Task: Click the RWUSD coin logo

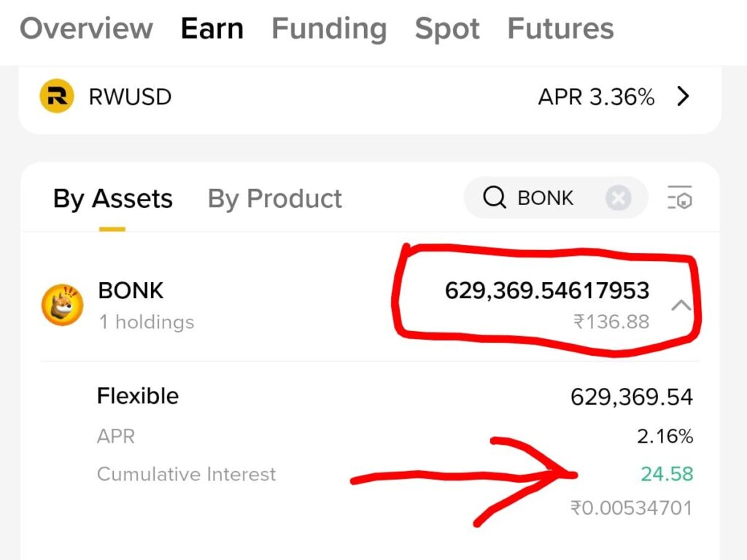Action: click(57, 96)
